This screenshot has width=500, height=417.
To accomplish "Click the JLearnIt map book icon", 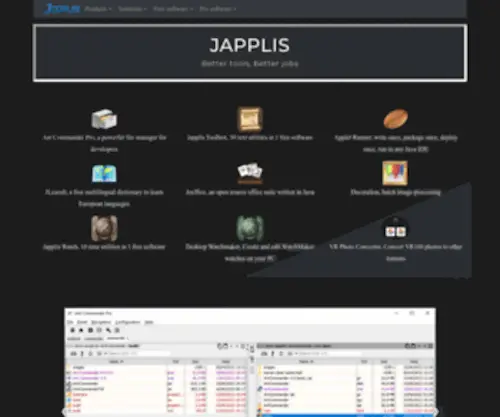I will 104,174.
